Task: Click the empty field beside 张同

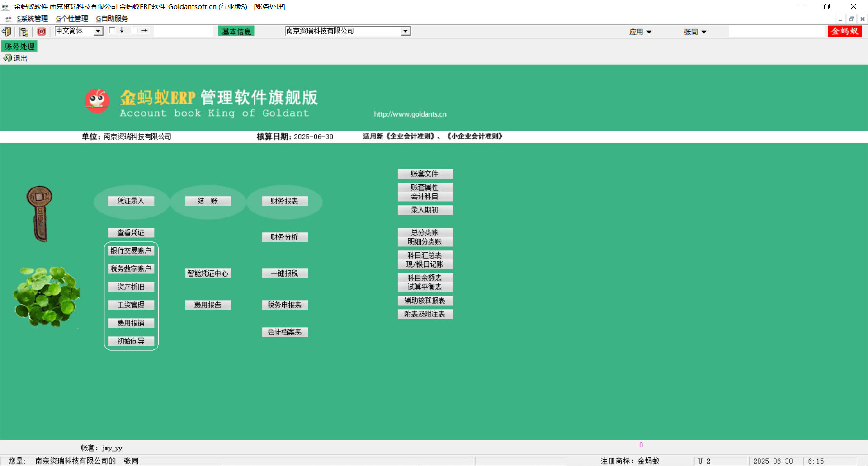Action: [x=777, y=32]
